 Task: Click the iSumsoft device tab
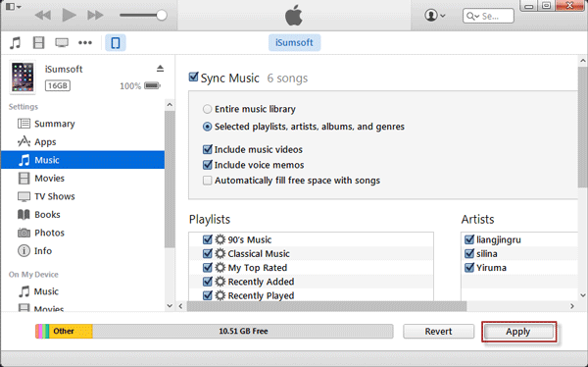(x=294, y=42)
